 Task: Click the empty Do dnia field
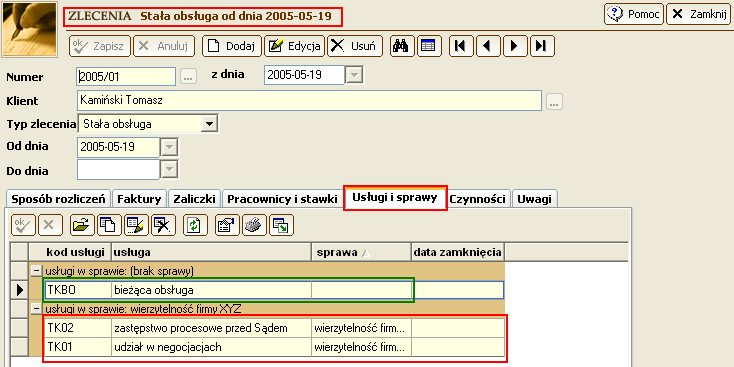click(x=118, y=169)
